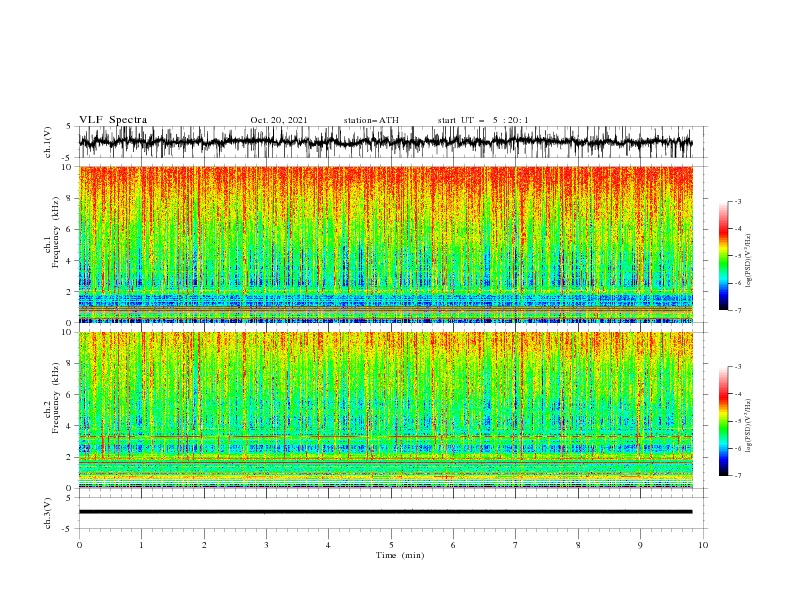The image size is (792, 612).
Task: Click the ch.1 waveform trace plot
Action: tap(385, 142)
